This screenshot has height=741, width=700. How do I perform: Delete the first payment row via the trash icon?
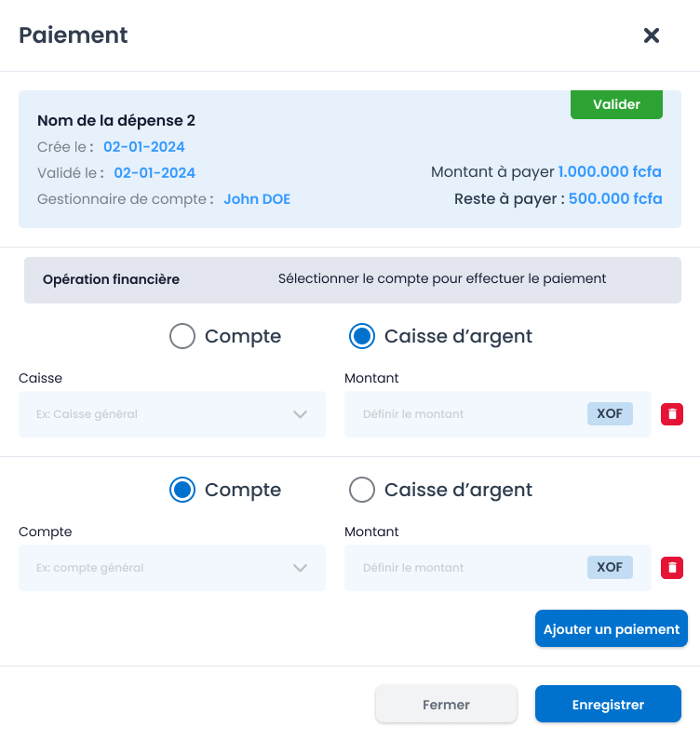(x=672, y=414)
